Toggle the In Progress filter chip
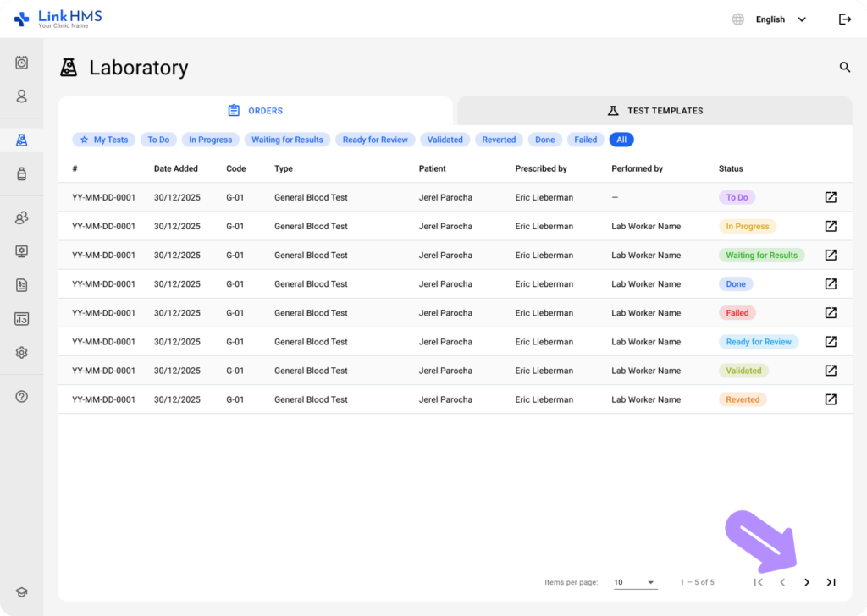The image size is (867, 616). (x=211, y=140)
